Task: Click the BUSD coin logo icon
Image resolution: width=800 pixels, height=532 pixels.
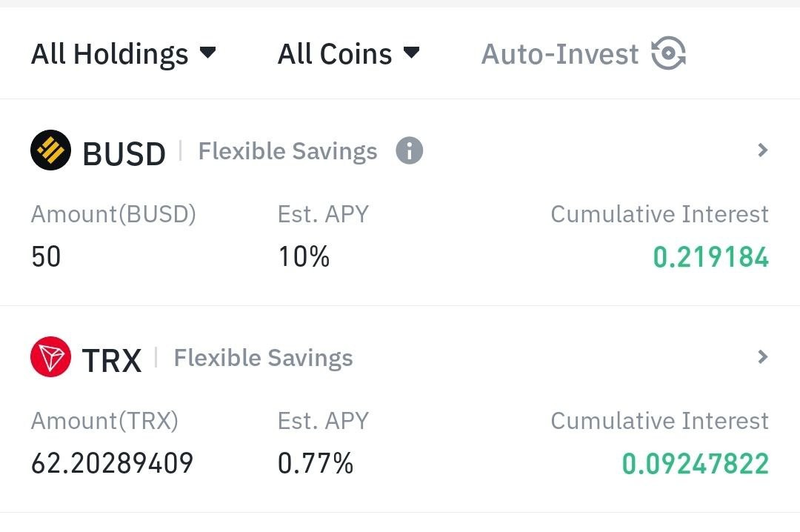Action: (x=50, y=150)
